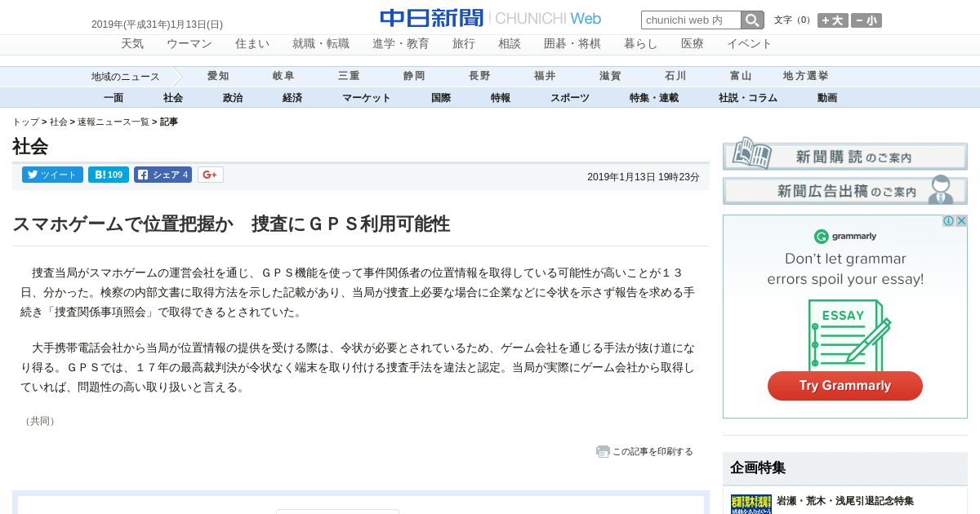The width and height of the screenshot is (980, 514).
Task: Select 福井 regional news
Action: click(545, 76)
